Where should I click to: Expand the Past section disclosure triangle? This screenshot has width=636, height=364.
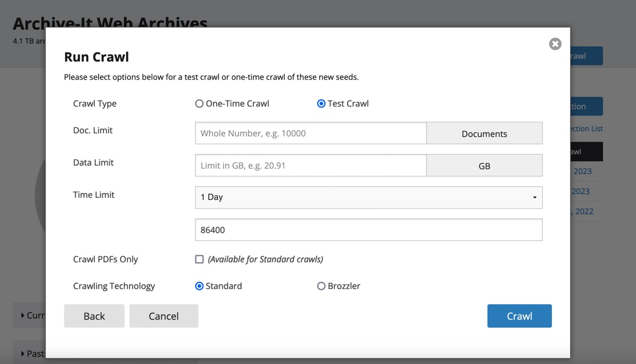point(23,354)
